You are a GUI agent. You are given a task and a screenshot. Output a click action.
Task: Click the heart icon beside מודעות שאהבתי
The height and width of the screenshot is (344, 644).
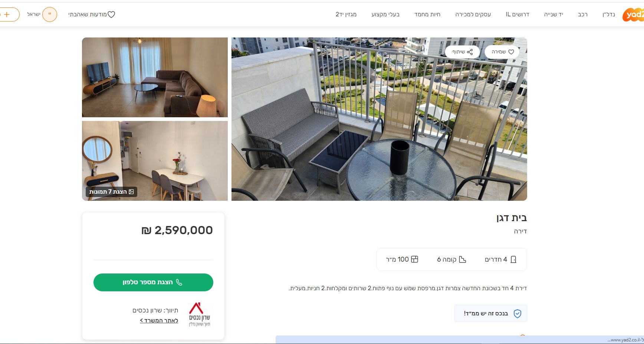click(111, 14)
